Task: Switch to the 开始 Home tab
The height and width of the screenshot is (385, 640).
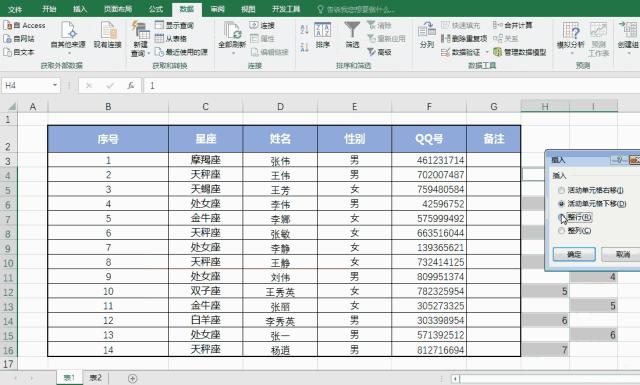Action: [49, 9]
